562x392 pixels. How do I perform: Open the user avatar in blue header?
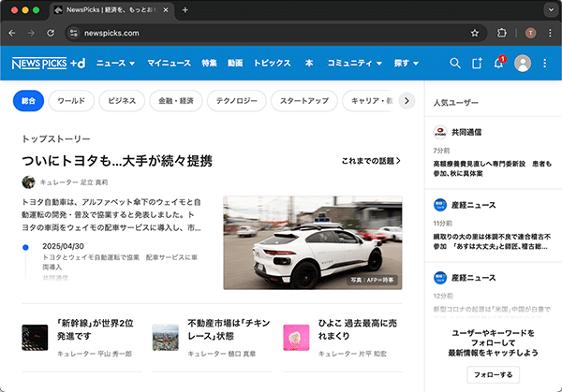click(x=523, y=64)
